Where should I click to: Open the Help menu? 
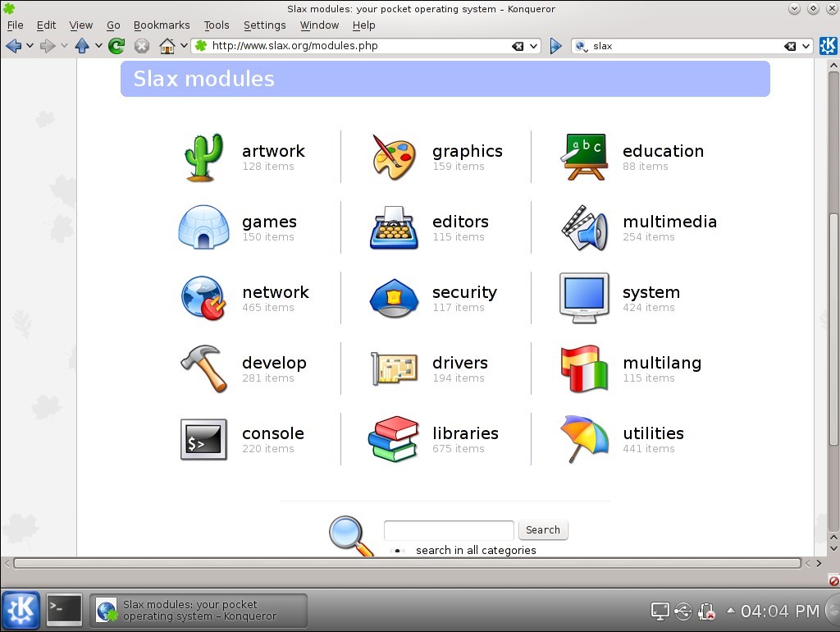pyautogui.click(x=363, y=25)
